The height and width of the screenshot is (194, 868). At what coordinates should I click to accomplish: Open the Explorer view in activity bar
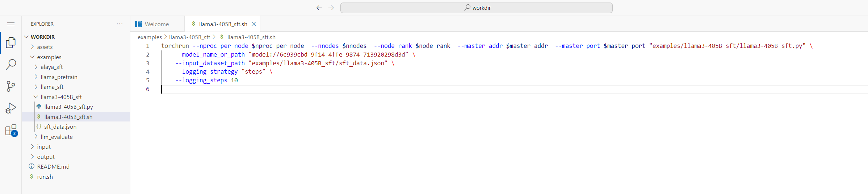click(x=11, y=43)
